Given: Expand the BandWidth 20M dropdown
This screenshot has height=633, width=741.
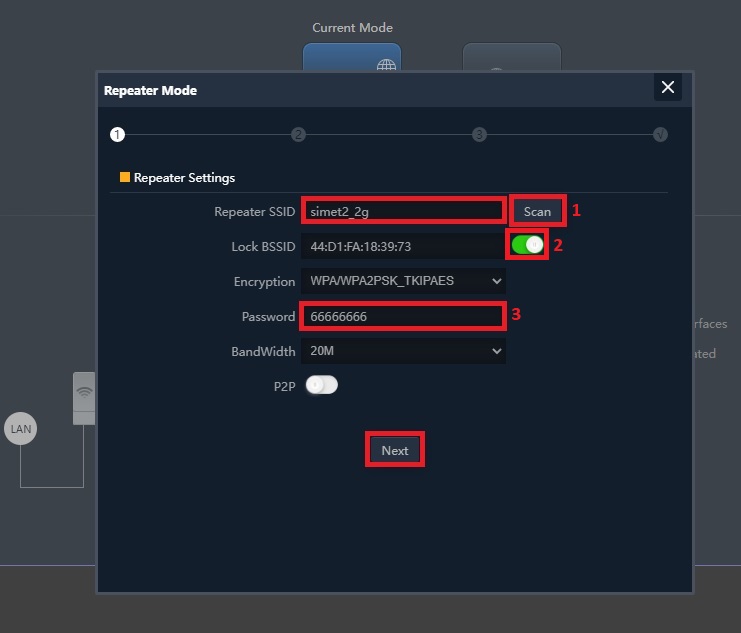Looking at the screenshot, I should 403,351.
